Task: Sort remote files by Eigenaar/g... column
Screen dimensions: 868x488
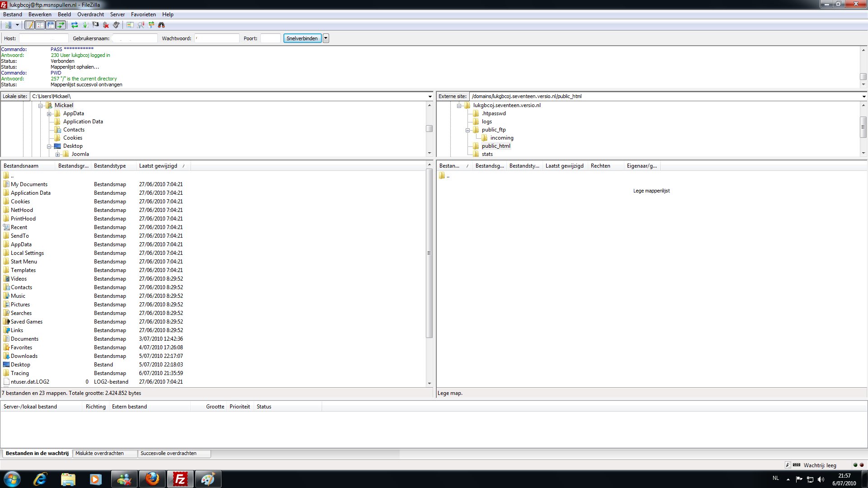Action: [x=642, y=166]
